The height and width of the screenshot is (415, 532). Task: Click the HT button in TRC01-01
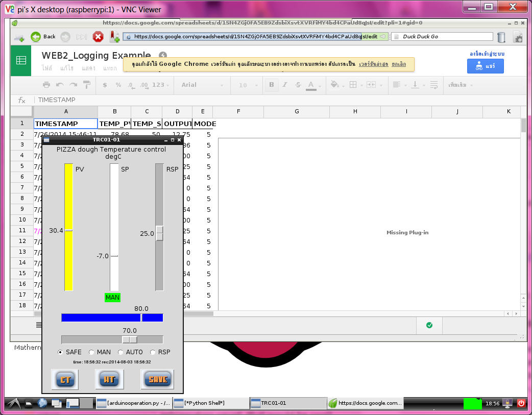point(109,380)
